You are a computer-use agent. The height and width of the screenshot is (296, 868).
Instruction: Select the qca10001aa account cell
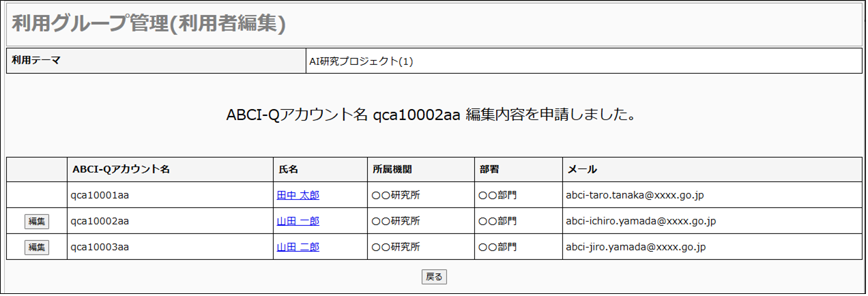click(x=100, y=195)
